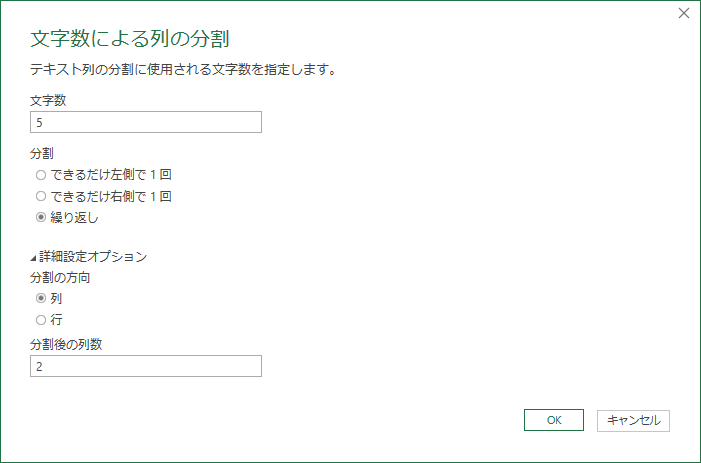Select the できるだけ左側で1回 radio button
This screenshot has height=463, width=701.
coord(41,174)
